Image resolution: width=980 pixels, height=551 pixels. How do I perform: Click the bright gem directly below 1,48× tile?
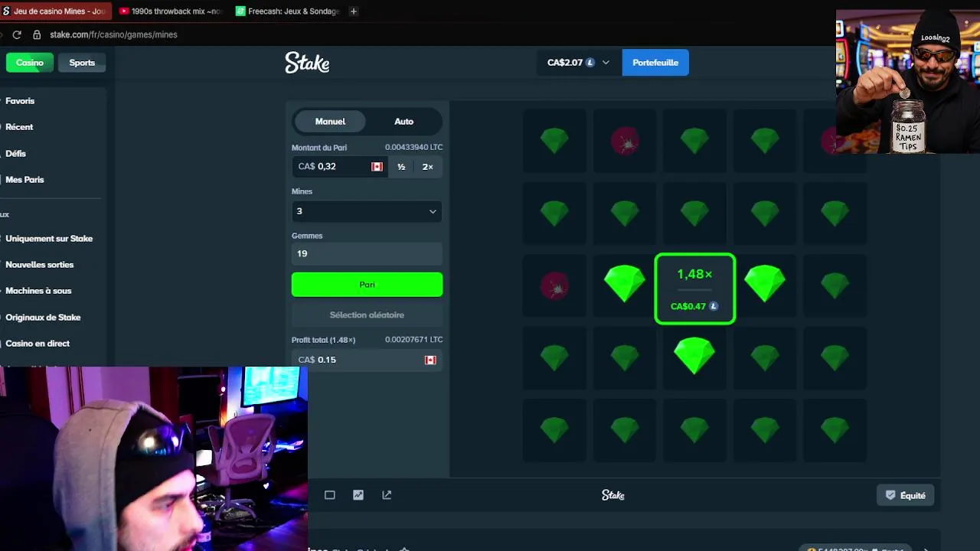(x=694, y=357)
